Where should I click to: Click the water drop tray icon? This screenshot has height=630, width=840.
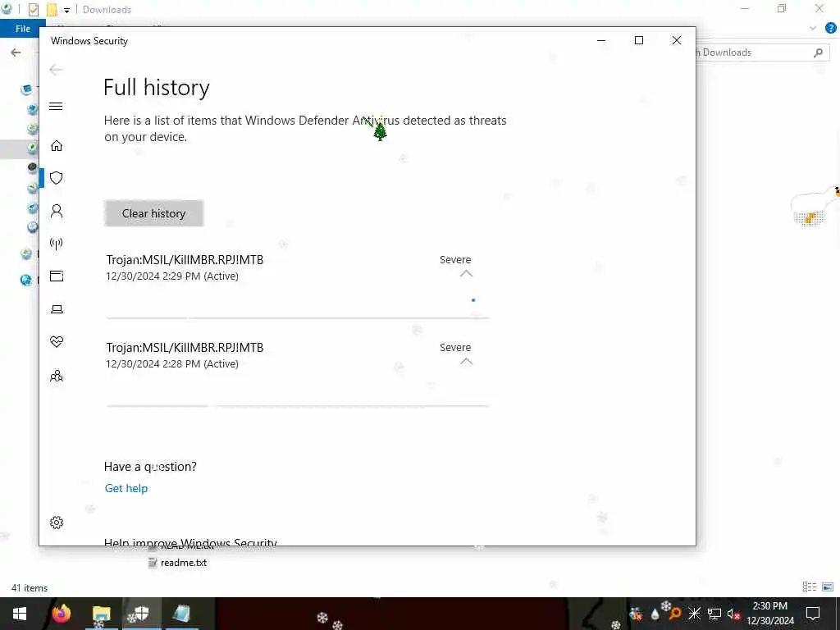pyautogui.click(x=655, y=614)
